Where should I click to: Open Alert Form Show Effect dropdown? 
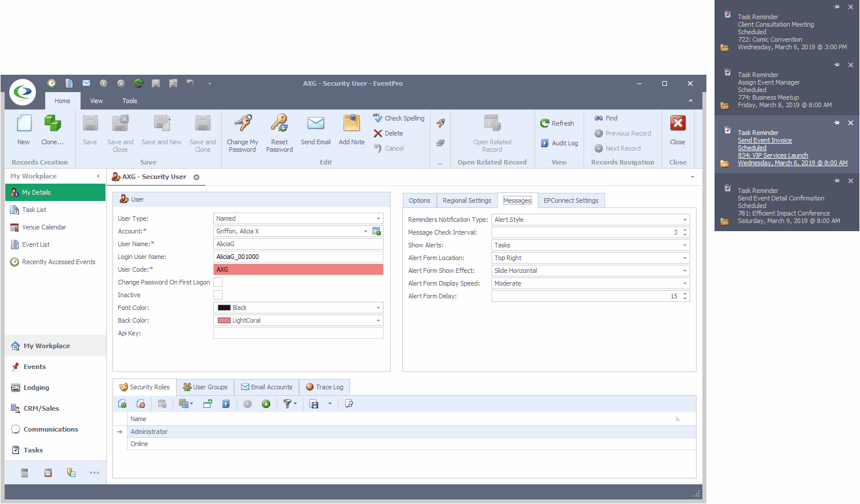click(685, 271)
